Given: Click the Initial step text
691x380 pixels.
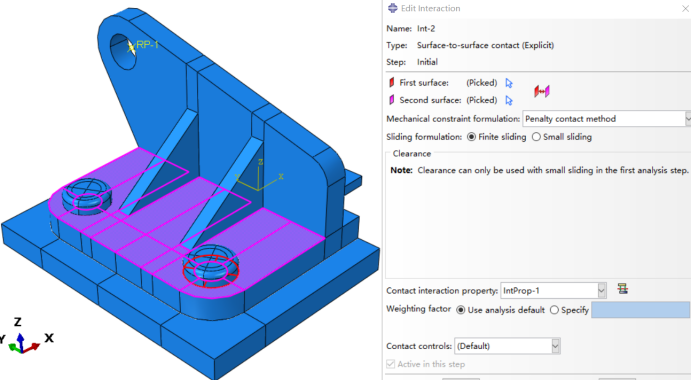Looking at the screenshot, I should 427,62.
